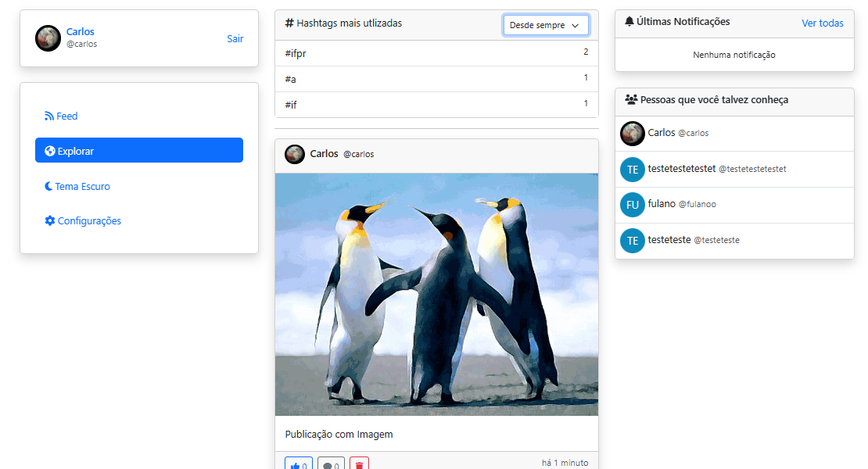Click the Carlos author name in post header
Image resolution: width=868 pixels, height=469 pixels.
(x=324, y=154)
